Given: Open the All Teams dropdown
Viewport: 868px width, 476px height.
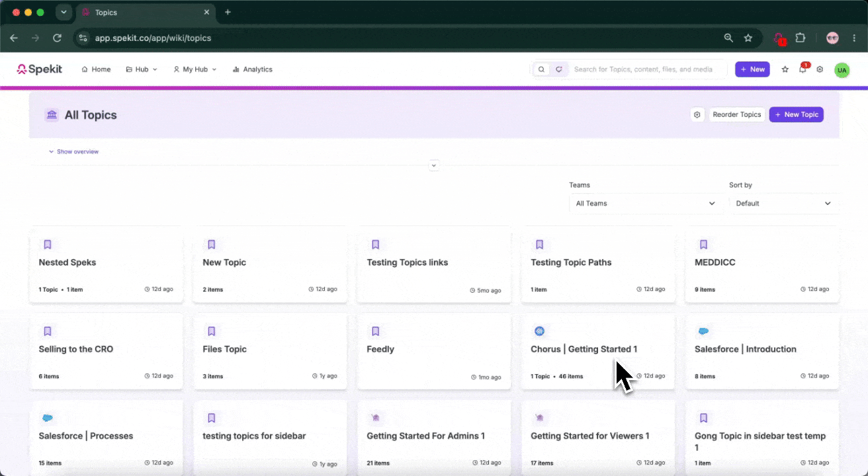Looking at the screenshot, I should pos(646,204).
